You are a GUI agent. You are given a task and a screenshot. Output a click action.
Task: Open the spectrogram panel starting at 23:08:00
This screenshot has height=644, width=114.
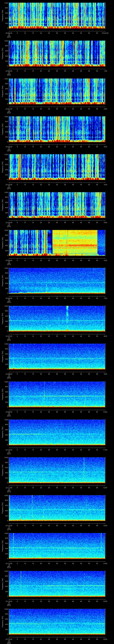(x=57, y=357)
